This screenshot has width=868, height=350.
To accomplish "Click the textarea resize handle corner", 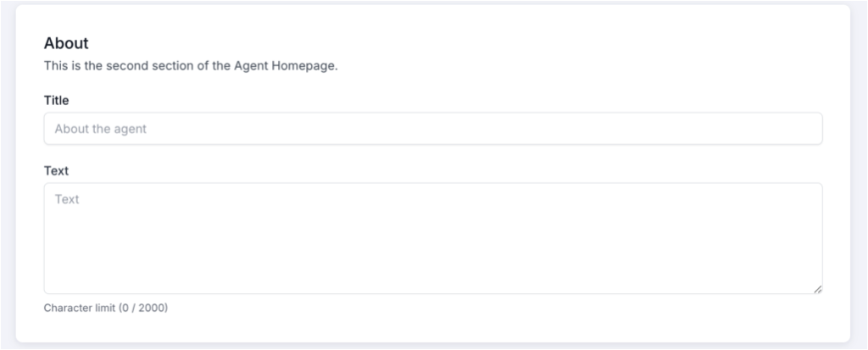I will click(x=817, y=289).
